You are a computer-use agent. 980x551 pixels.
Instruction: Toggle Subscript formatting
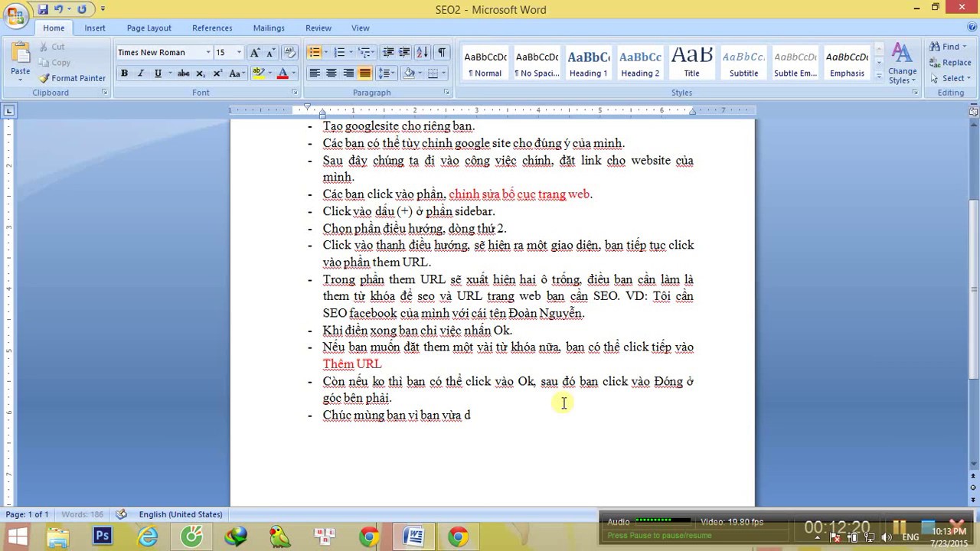tap(201, 73)
